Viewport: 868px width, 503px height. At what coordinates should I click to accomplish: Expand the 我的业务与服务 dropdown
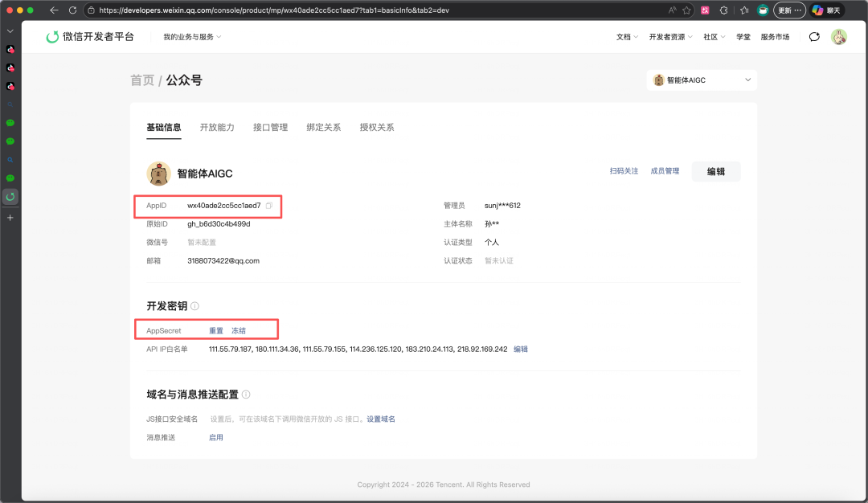(x=192, y=36)
